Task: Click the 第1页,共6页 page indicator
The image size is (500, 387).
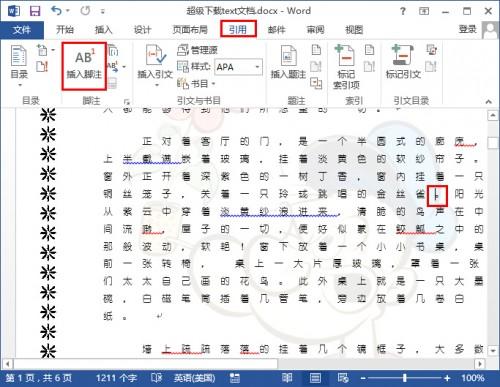Action: (39, 378)
